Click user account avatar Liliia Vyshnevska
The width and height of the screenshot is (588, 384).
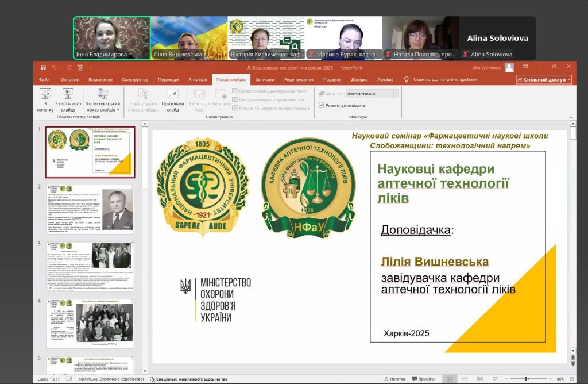point(509,68)
